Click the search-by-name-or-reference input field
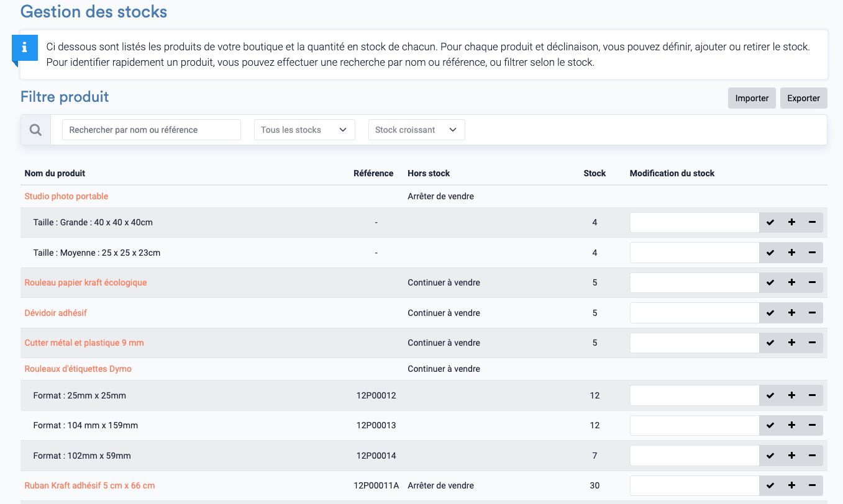The width and height of the screenshot is (843, 504). point(151,130)
